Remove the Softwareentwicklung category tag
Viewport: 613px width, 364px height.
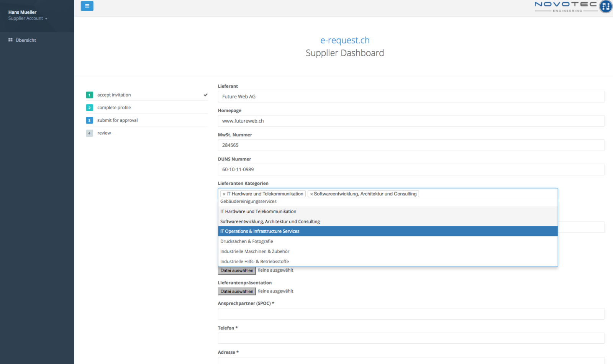click(311, 194)
